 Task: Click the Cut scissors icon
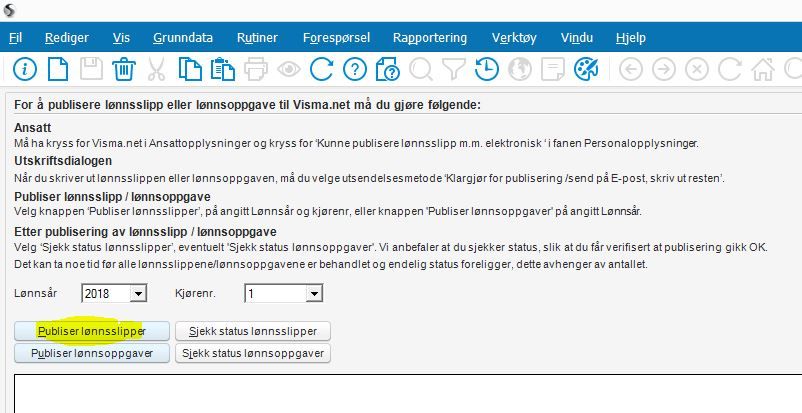click(x=156, y=69)
